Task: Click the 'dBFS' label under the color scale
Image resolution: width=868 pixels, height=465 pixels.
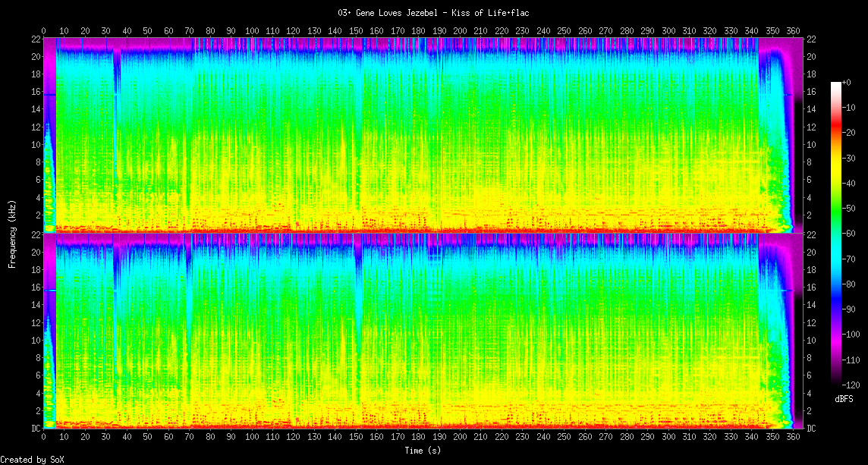Action: tap(844, 399)
